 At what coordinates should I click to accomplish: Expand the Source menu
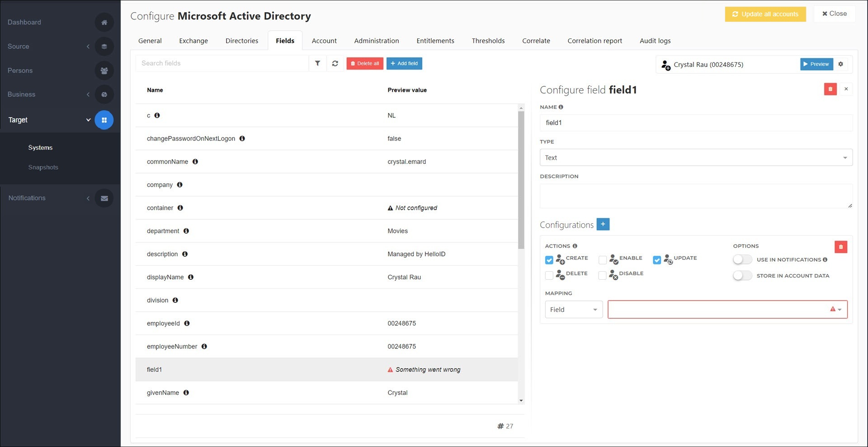point(88,46)
